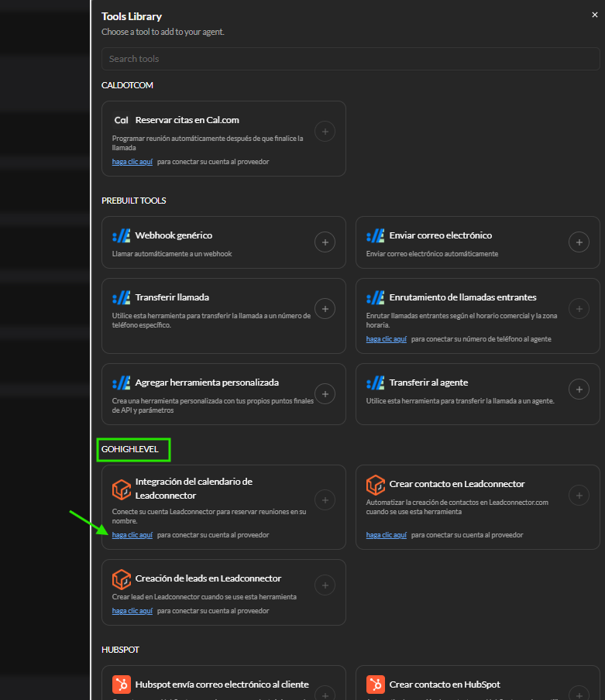Select the Crear contacto en HubSpot card

pyautogui.click(x=477, y=683)
